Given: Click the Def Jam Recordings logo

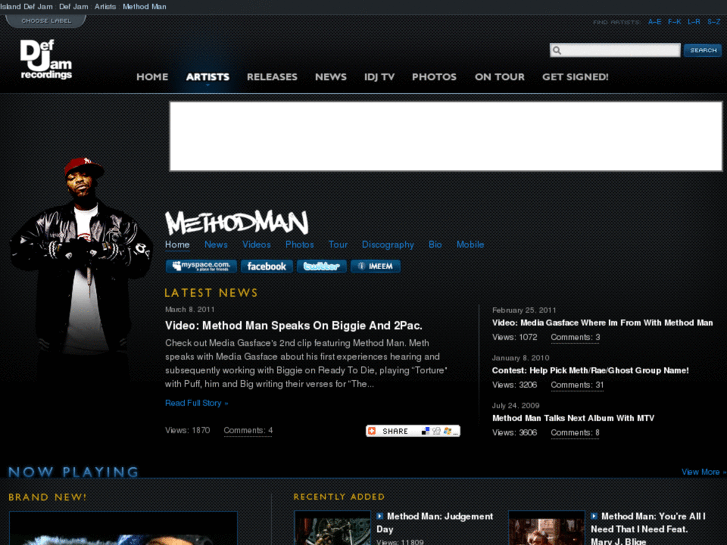Looking at the screenshot, I should pos(46,59).
